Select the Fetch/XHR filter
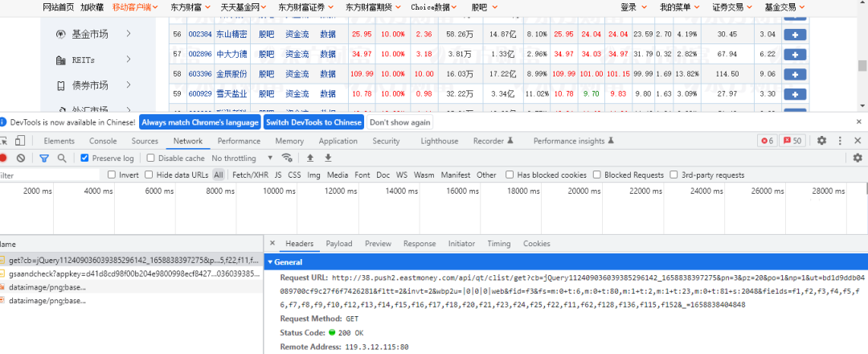Screen dimensions: 868x354 pyautogui.click(x=250, y=175)
